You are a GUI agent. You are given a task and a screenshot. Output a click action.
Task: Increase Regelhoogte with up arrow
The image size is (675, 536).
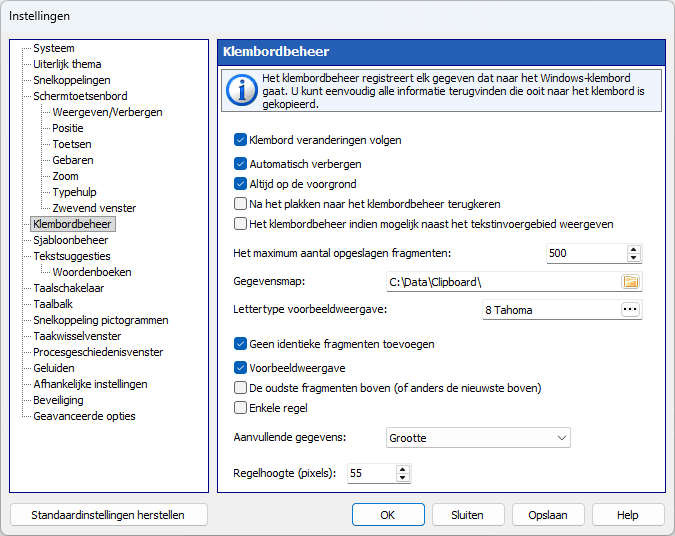[x=402, y=469]
